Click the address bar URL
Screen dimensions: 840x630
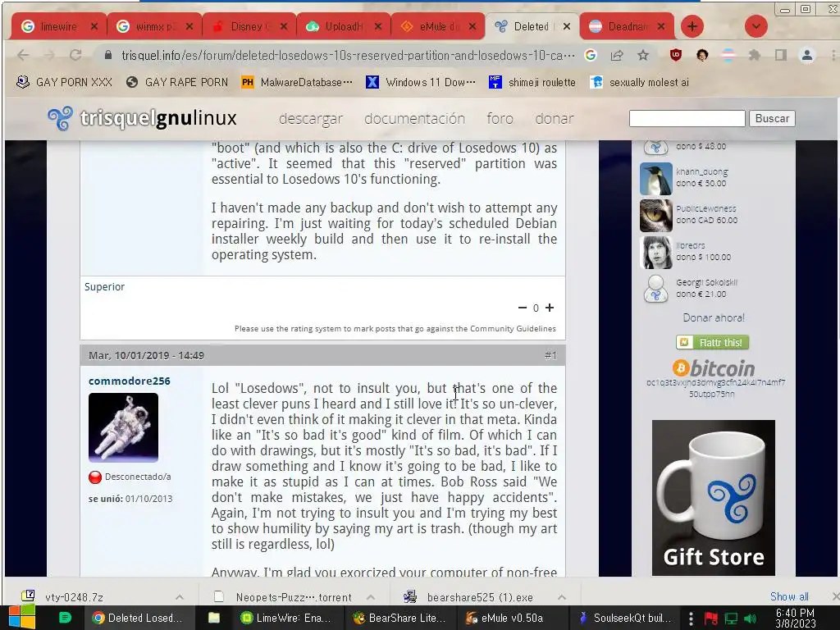[348, 55]
